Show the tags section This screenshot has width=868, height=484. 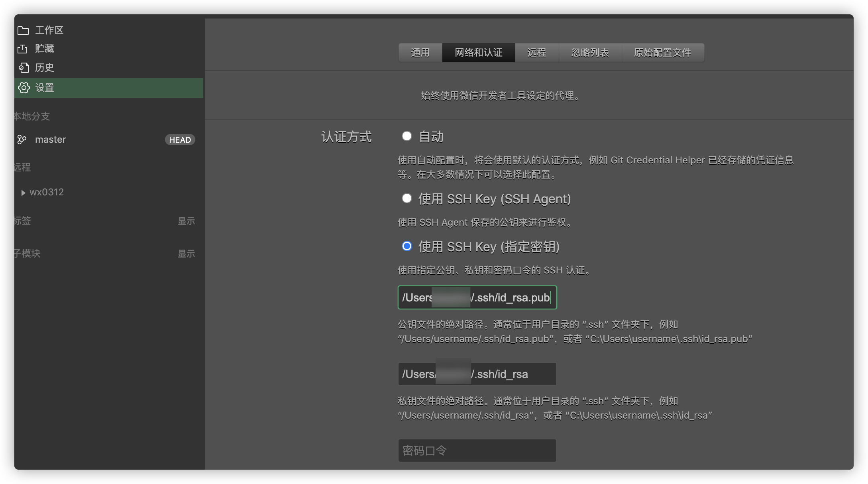(186, 221)
